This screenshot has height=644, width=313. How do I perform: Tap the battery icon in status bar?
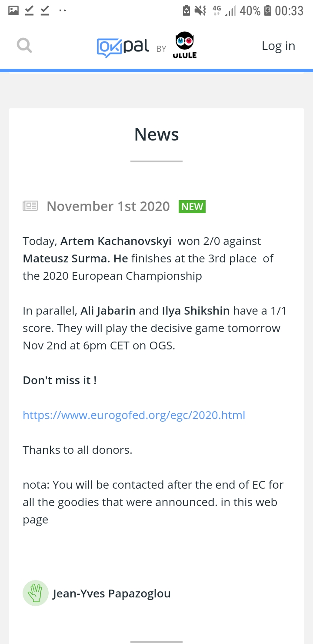click(x=268, y=10)
